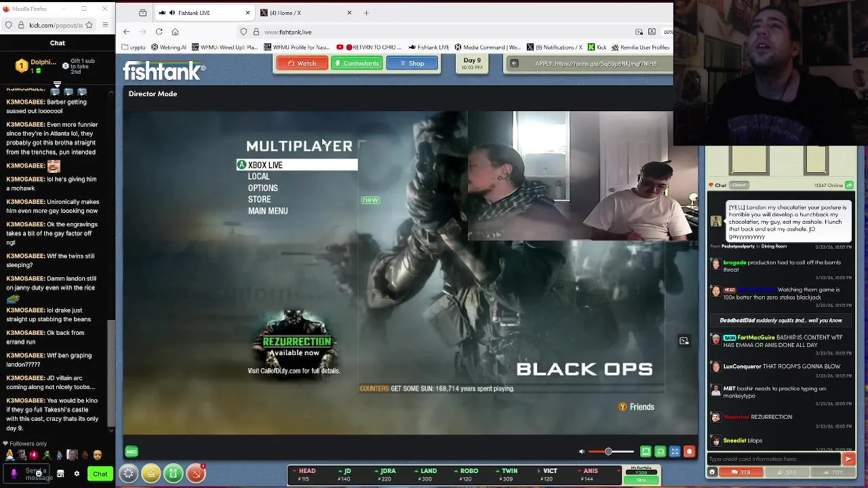
Task: Select the TTS tab in Fishtank chat
Action: click(x=741, y=472)
